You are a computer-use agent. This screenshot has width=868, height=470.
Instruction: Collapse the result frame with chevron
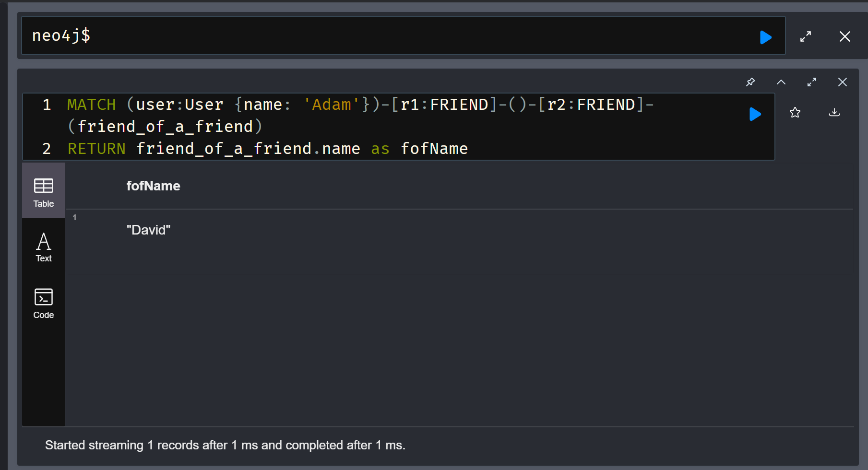coord(781,82)
